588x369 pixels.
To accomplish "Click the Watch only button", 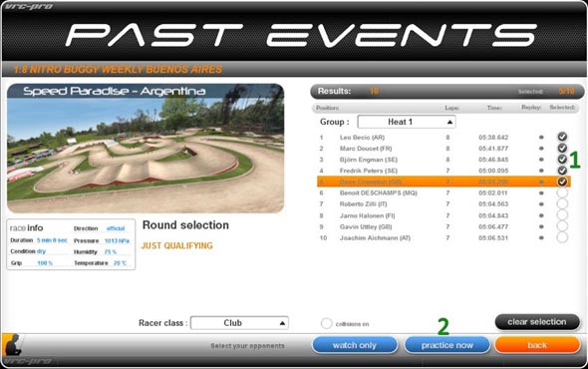I will click(355, 345).
